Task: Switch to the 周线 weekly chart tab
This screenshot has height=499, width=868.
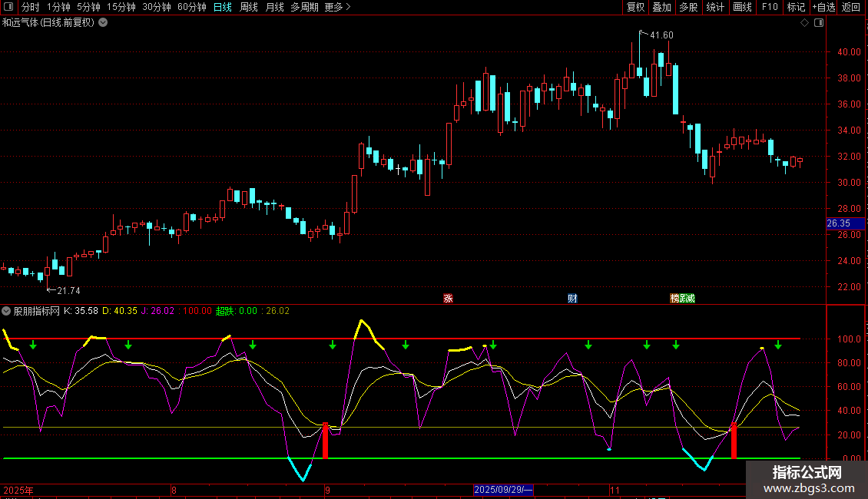Action: click(x=249, y=8)
